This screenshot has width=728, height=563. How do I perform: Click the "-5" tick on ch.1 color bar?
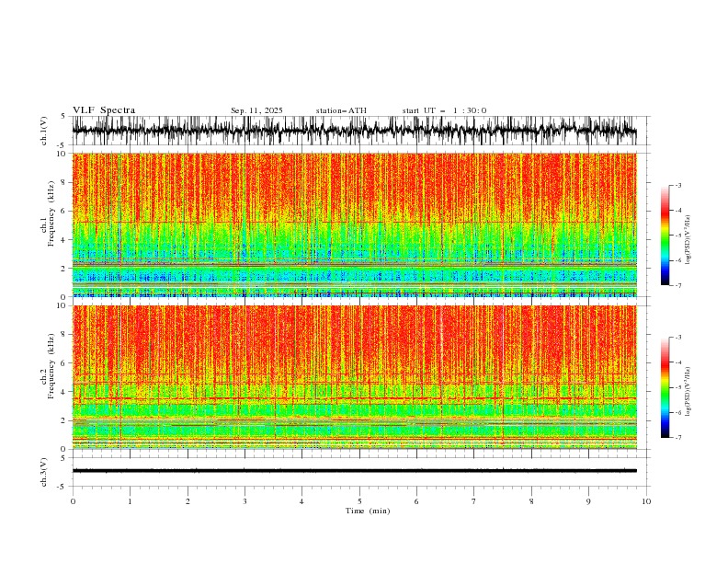pos(677,236)
